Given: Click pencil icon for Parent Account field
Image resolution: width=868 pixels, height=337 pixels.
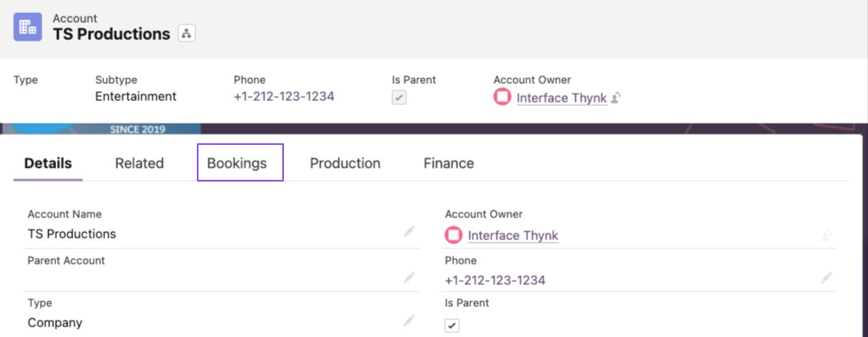Looking at the screenshot, I should pos(409,277).
